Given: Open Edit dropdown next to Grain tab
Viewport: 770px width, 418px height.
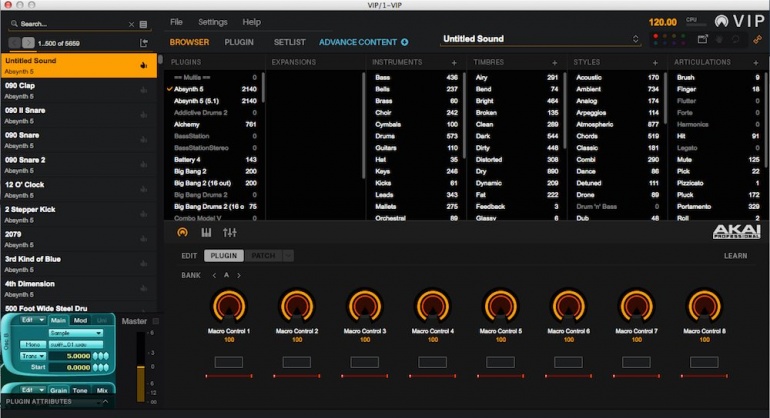Looking at the screenshot, I should pos(33,390).
